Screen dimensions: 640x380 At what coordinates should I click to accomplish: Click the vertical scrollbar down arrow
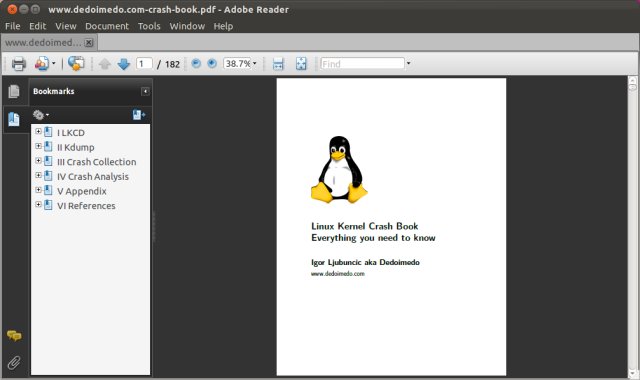click(x=633, y=373)
